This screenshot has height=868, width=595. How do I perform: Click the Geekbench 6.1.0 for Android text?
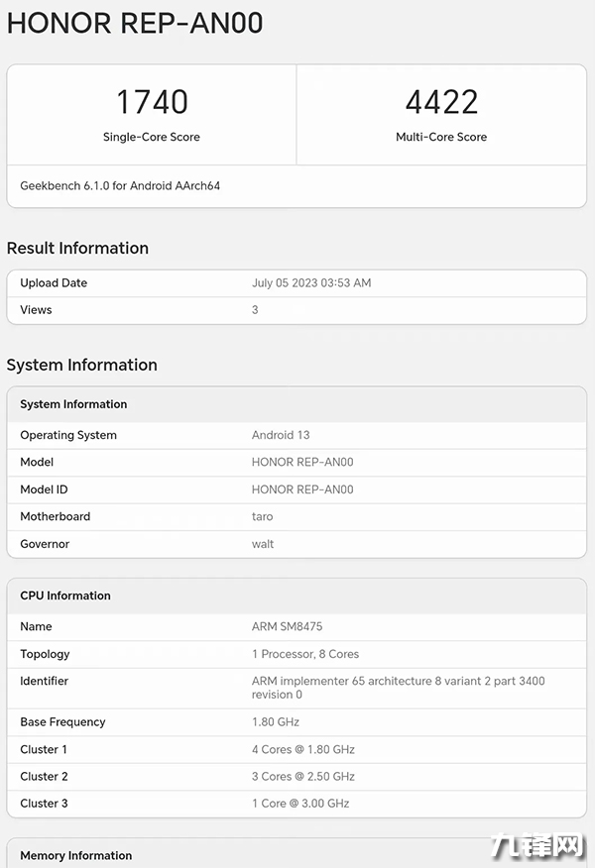click(120, 185)
